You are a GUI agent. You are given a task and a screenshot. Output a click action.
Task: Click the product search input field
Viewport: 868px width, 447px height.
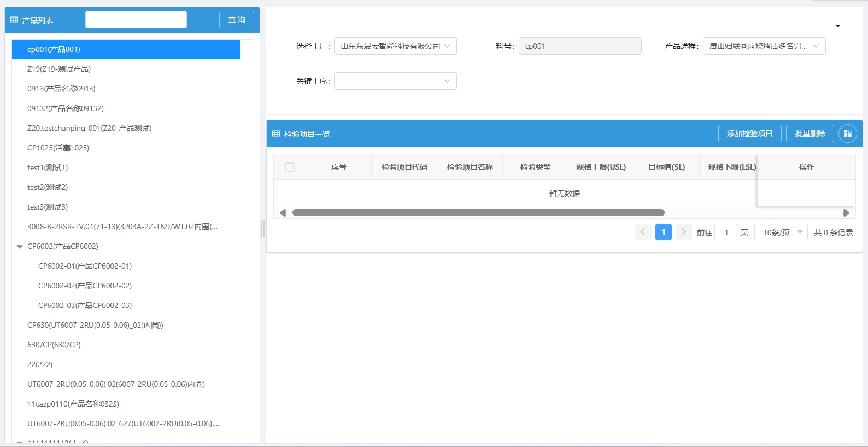pyautogui.click(x=136, y=20)
